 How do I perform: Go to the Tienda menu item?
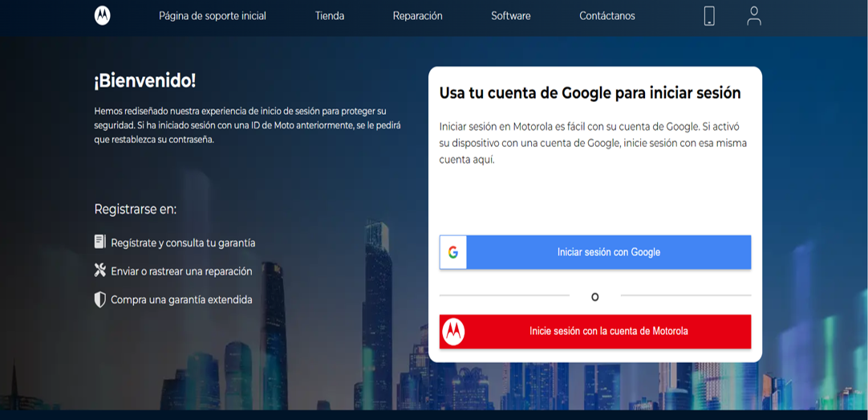330,16
